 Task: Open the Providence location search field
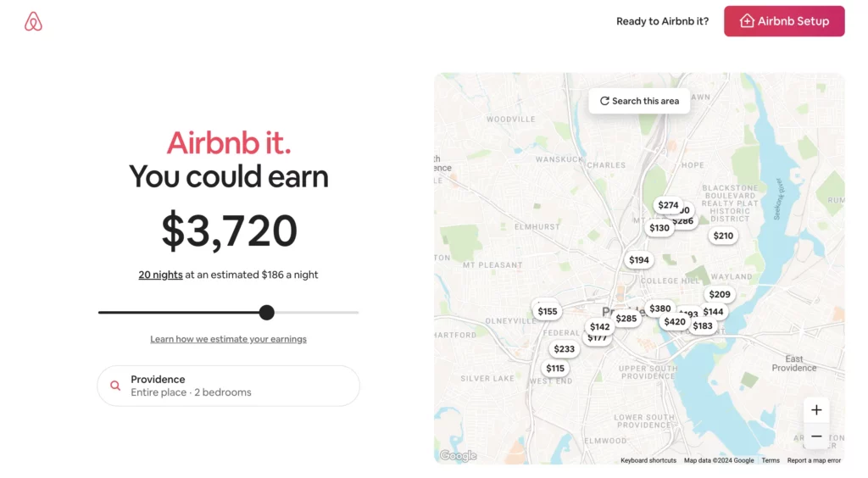pyautogui.click(x=229, y=386)
